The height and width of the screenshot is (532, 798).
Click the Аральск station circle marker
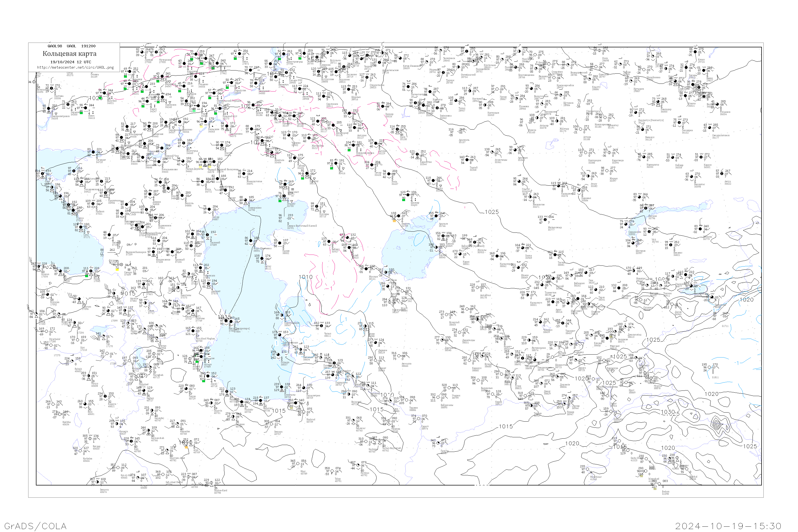point(437,216)
